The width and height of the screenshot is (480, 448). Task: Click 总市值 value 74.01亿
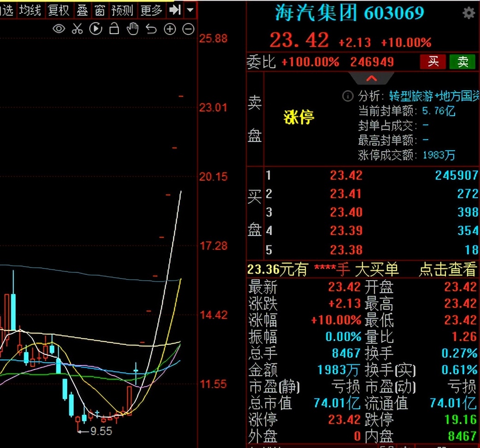click(x=337, y=403)
